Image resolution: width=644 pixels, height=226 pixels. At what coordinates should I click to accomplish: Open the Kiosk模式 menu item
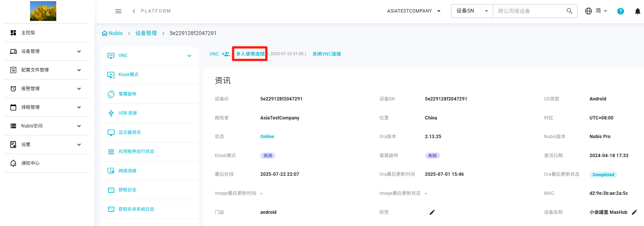click(150, 75)
